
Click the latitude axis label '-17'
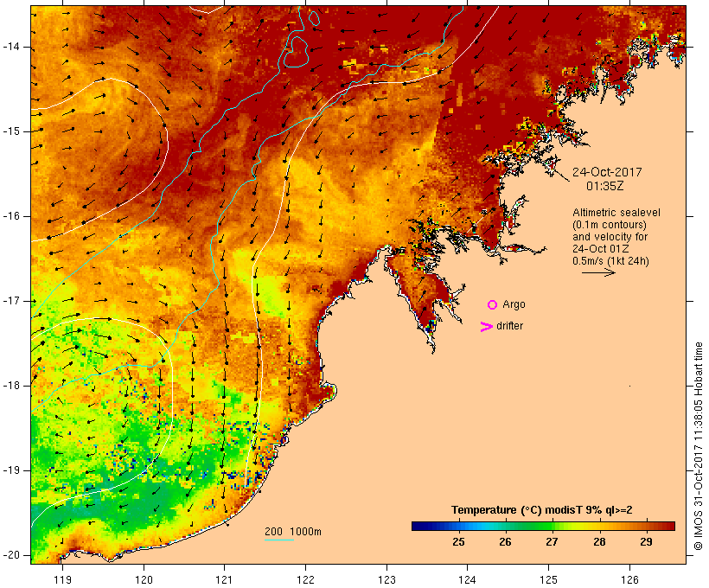11,301
